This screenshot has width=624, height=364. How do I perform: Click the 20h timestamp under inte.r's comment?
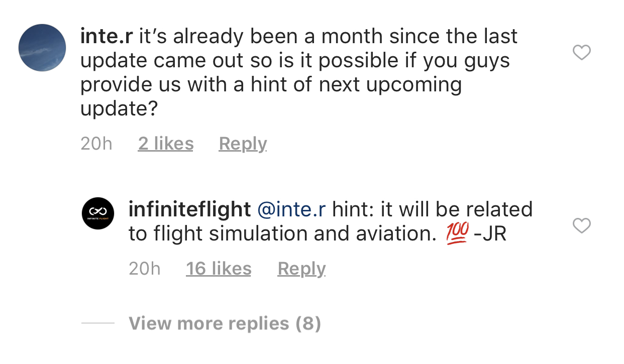pyautogui.click(x=96, y=144)
